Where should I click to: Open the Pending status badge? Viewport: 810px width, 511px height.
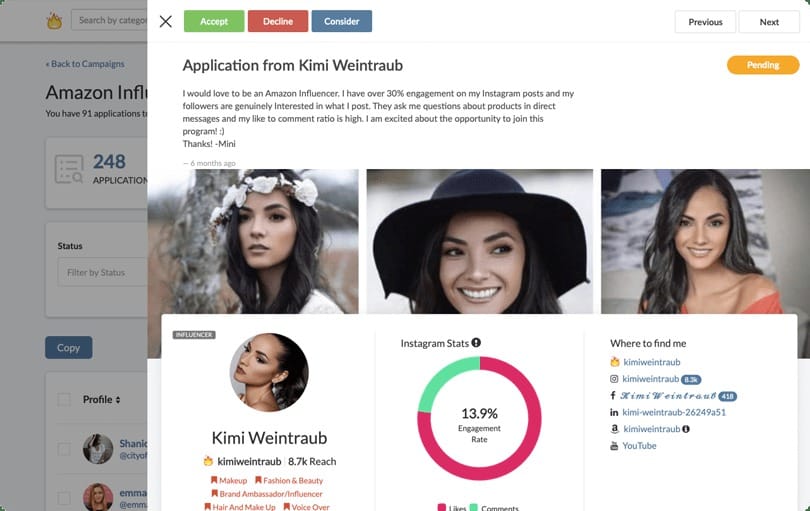(762, 65)
